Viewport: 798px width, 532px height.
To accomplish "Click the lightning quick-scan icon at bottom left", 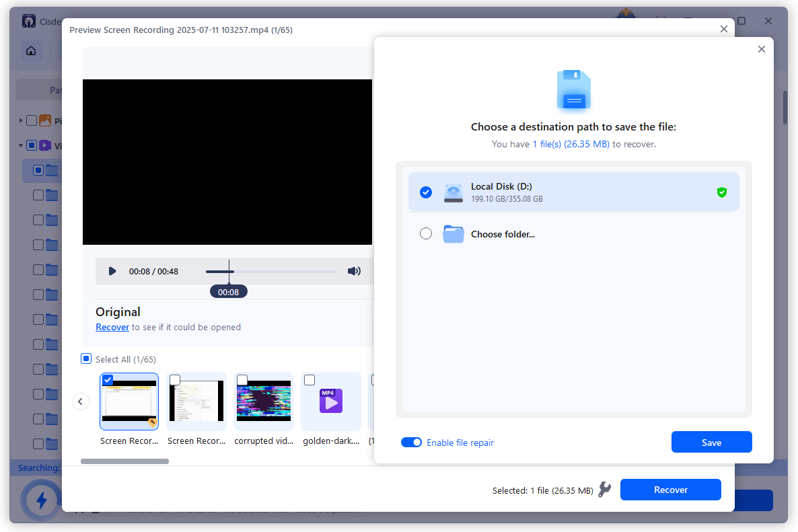I will click(40, 500).
